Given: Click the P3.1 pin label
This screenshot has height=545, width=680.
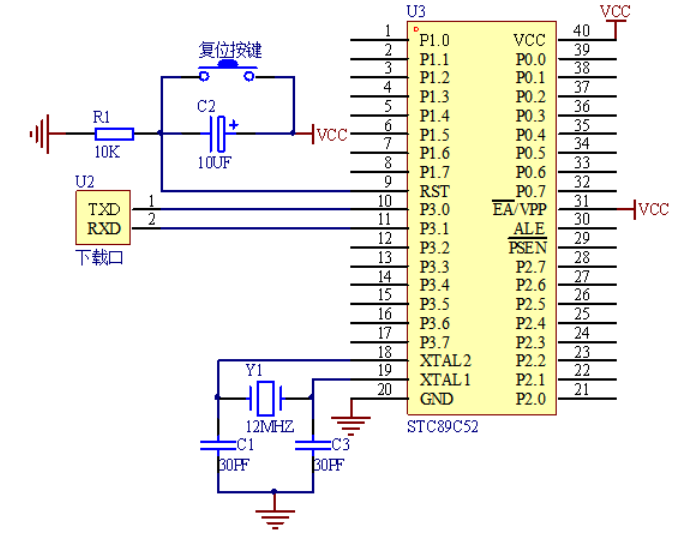Looking at the screenshot, I should point(435,228).
